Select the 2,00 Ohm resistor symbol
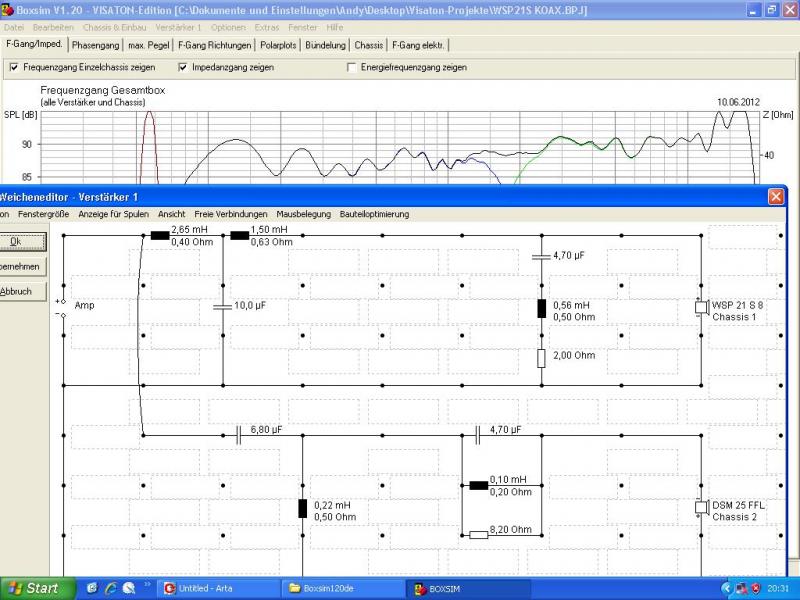Viewport: 800px width, 600px height. (541, 358)
